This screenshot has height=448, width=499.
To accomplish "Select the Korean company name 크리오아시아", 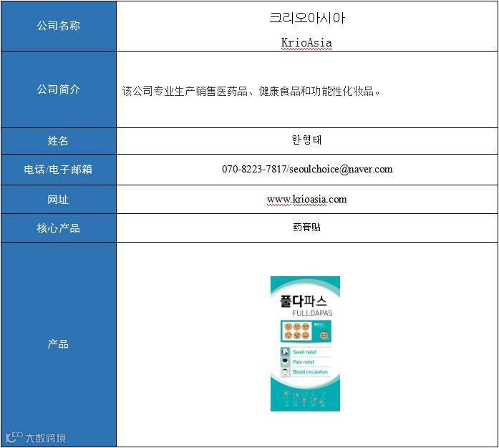I will coord(307,17).
